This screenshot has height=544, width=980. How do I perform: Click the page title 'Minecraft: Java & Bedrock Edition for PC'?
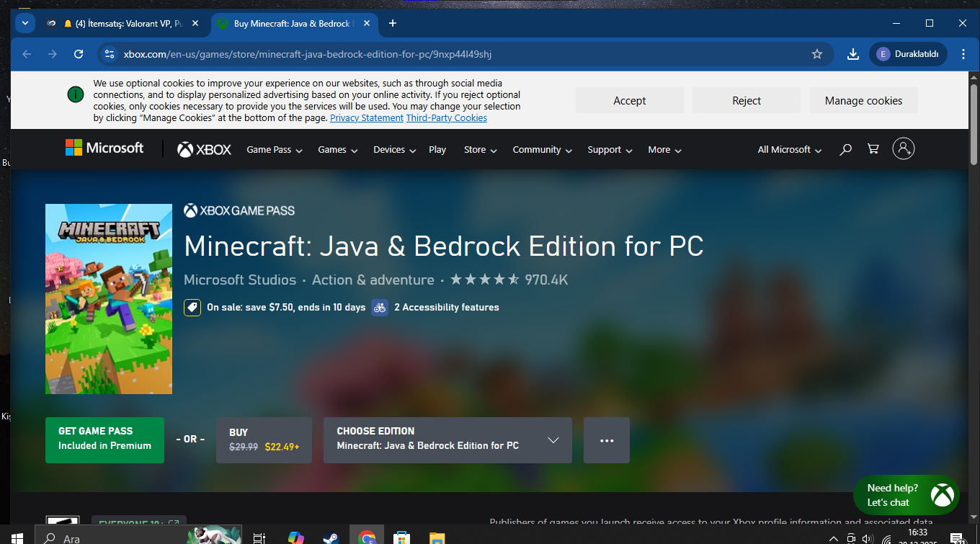(x=444, y=246)
